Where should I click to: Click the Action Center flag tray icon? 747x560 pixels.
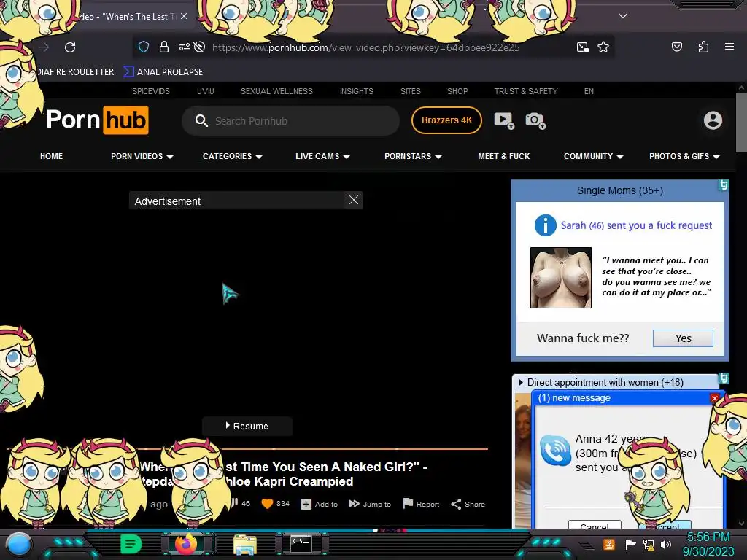pos(630,544)
